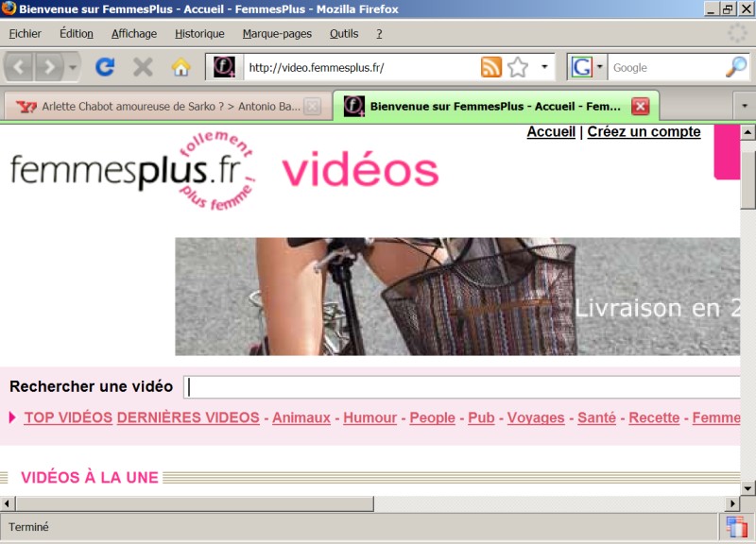Click the Google search text box
Image resolution: width=756 pixels, height=544 pixels.
click(665, 67)
